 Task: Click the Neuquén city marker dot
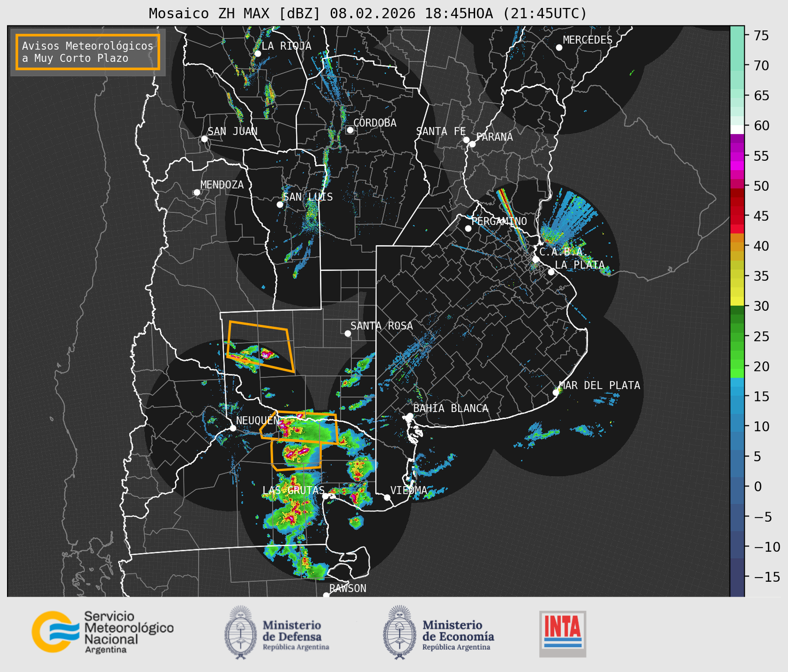(233, 428)
